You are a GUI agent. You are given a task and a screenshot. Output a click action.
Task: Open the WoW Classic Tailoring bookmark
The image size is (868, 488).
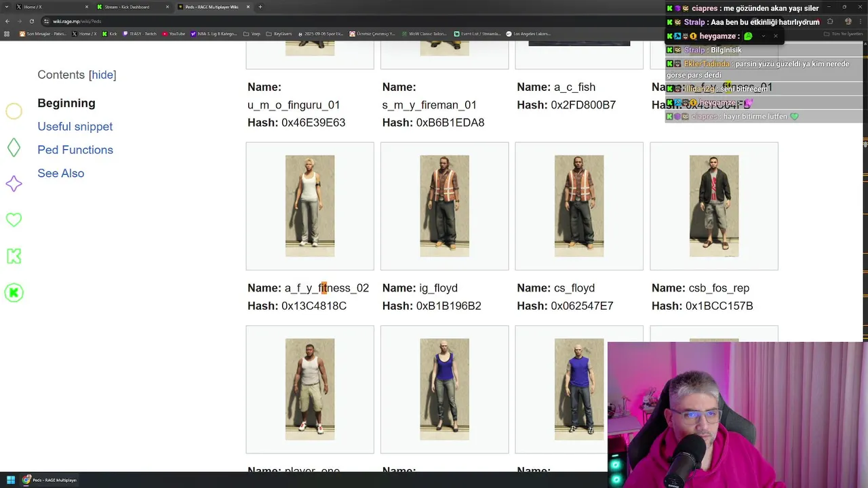click(426, 33)
